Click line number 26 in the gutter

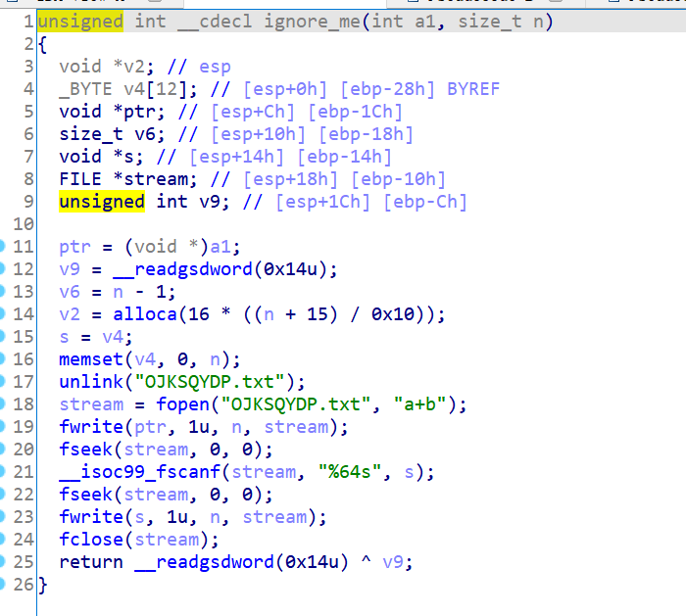[x=24, y=585]
